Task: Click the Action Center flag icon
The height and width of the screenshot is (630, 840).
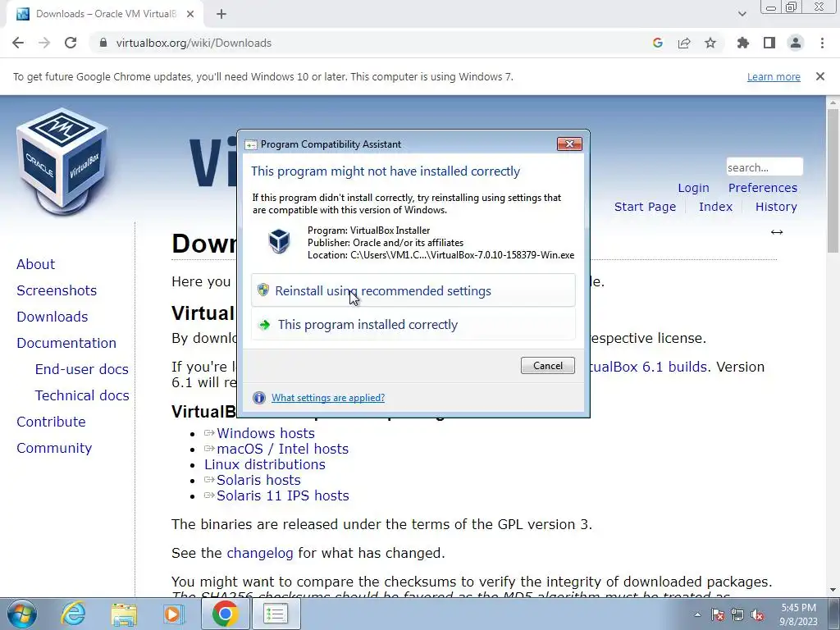Action: tap(718, 614)
